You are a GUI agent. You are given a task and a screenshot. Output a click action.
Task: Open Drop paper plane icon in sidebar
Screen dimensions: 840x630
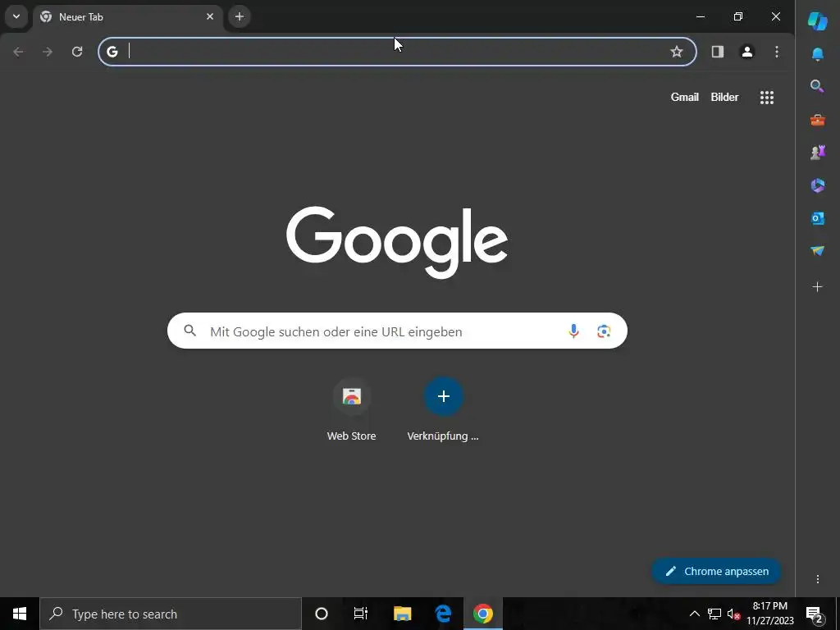pos(818,251)
